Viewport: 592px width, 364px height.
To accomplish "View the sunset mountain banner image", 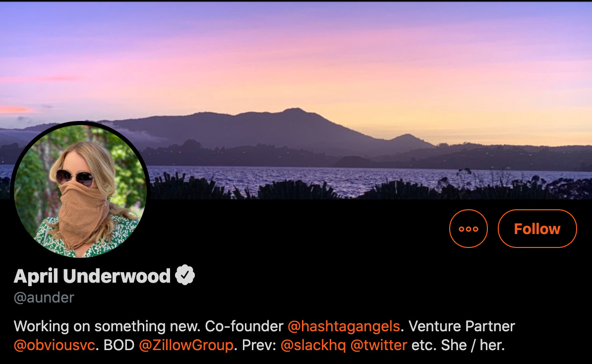I will pyautogui.click(x=296, y=100).
